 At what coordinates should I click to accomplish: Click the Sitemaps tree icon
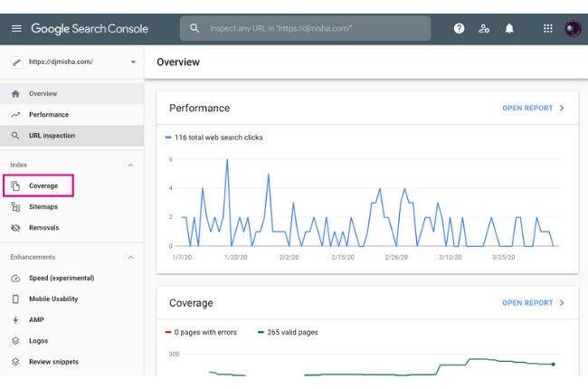coord(15,206)
